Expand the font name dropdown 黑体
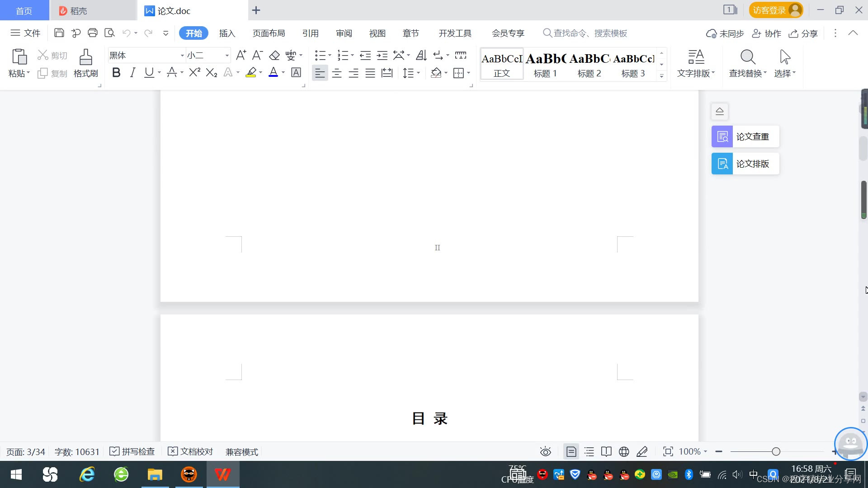868x488 pixels. (x=182, y=56)
